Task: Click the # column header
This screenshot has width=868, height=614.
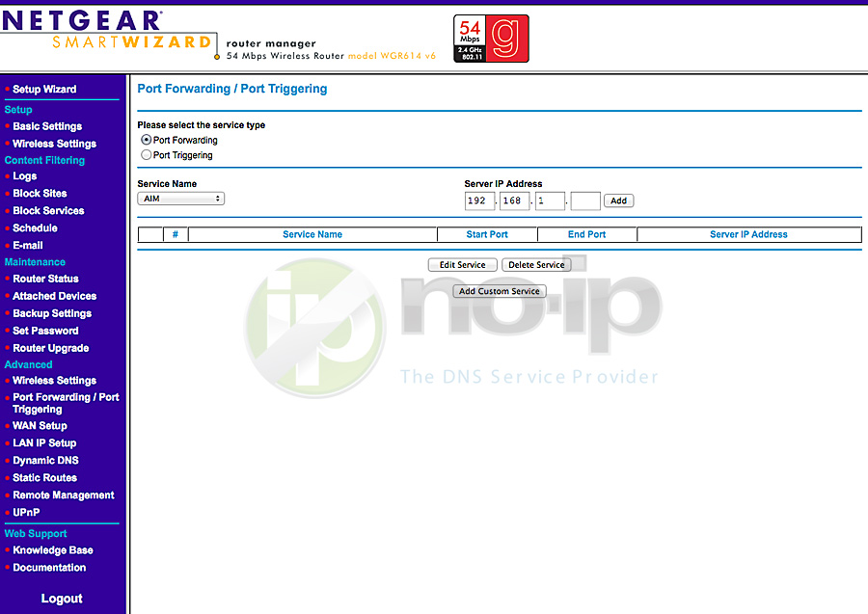Action: 176,234
